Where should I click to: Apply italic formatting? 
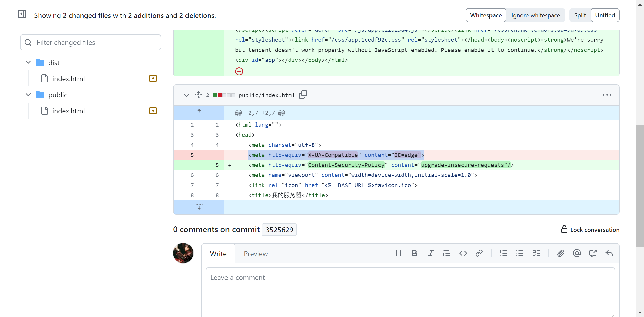431,253
